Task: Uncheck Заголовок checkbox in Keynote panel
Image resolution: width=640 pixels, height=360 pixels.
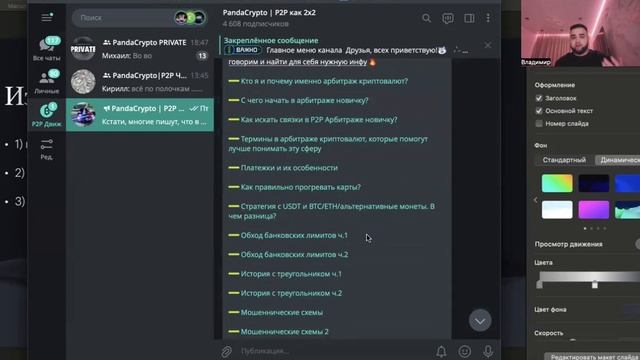Action: click(x=539, y=98)
